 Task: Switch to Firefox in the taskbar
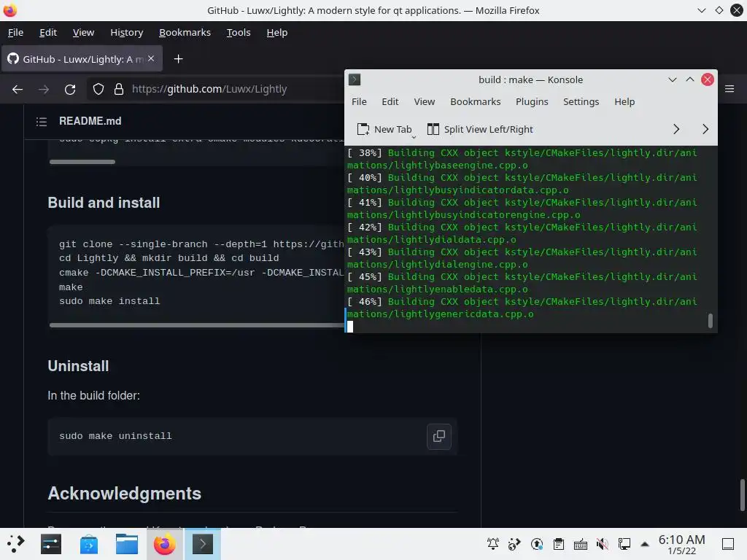164,544
